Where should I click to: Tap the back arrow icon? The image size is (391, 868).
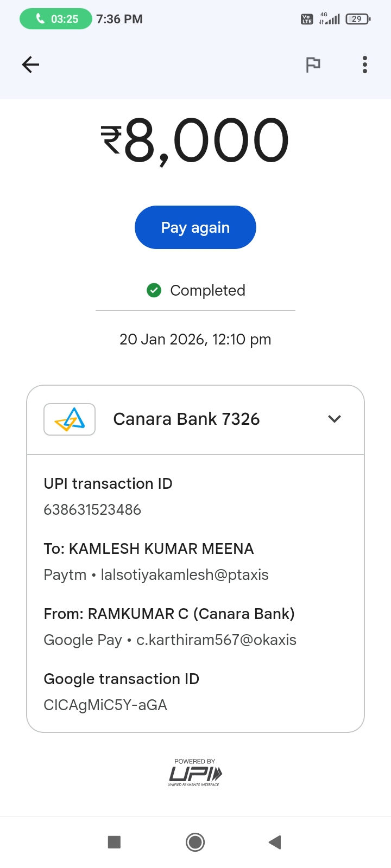30,65
